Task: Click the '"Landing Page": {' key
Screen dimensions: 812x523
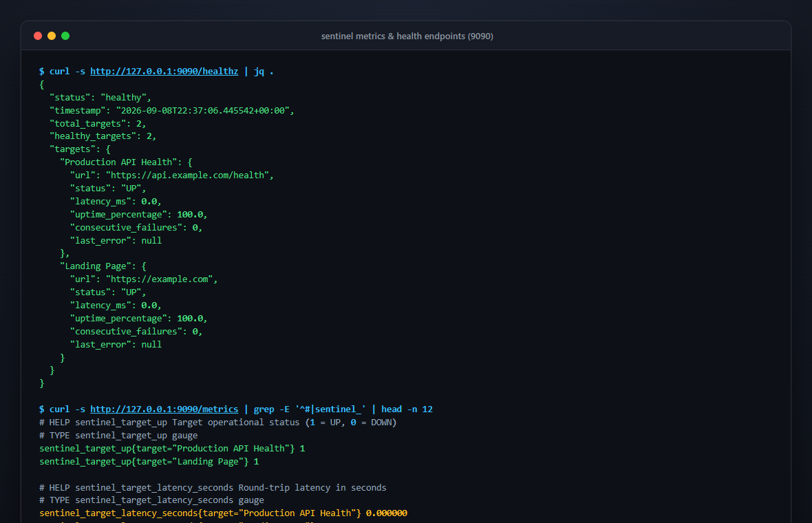Action: pos(103,266)
